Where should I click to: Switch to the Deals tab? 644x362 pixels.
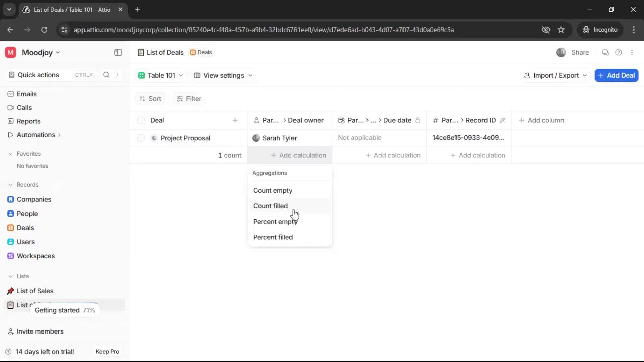coord(201,52)
